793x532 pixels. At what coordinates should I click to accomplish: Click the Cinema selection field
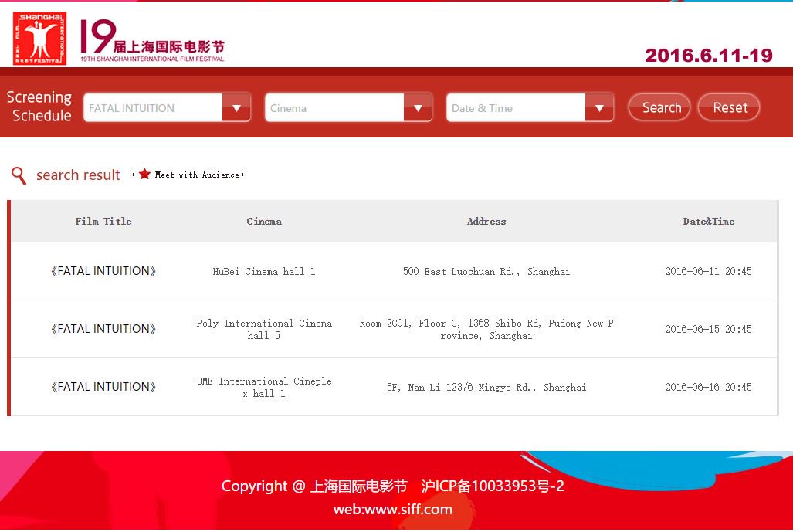pyautogui.click(x=335, y=107)
